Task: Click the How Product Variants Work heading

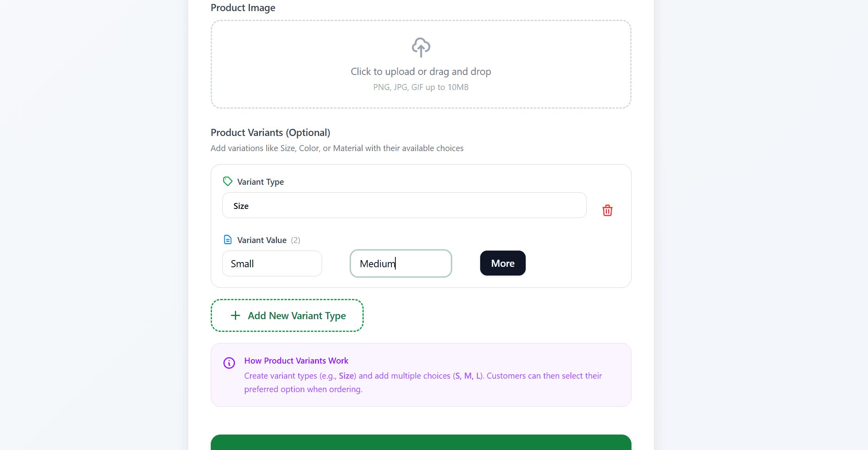Action: (296, 360)
